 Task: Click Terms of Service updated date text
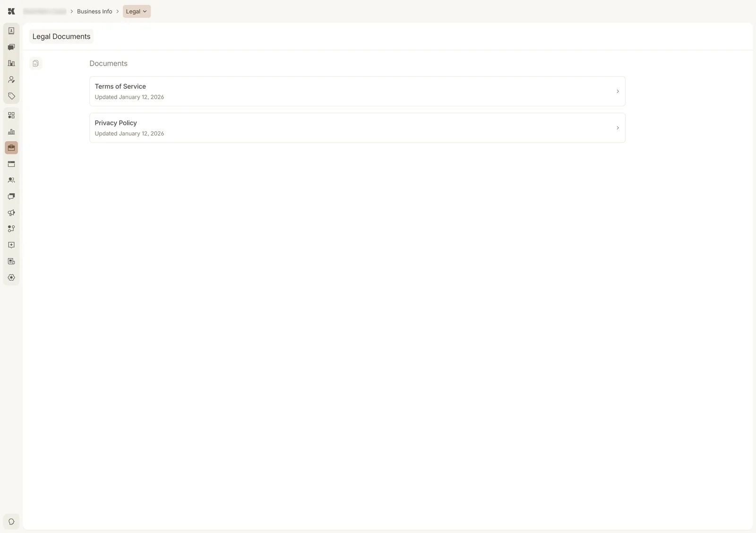click(129, 97)
